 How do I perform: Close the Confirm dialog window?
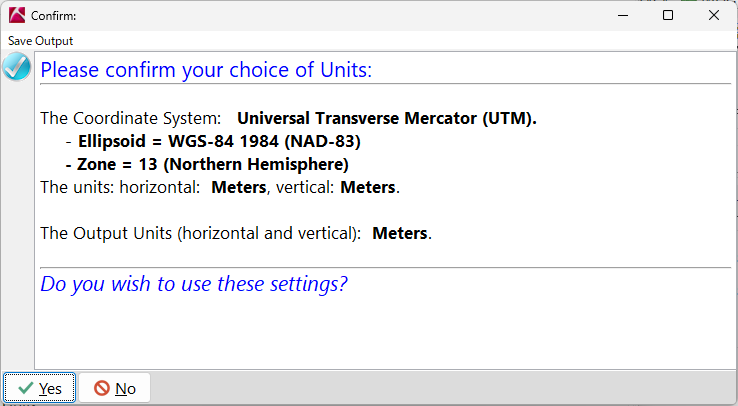pyautogui.click(x=713, y=16)
